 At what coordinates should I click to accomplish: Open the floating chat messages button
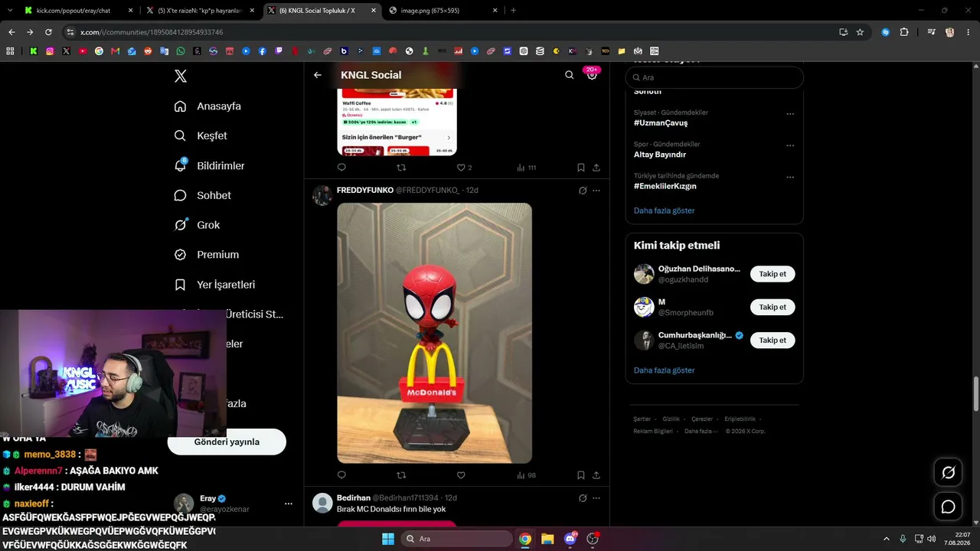coord(948,507)
